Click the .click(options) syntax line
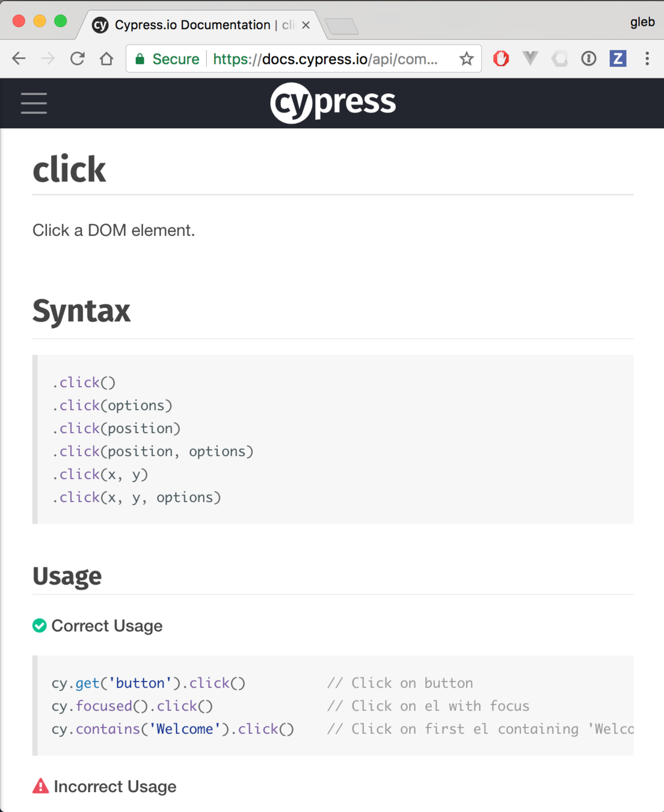The width and height of the screenshot is (664, 812). [x=112, y=405]
